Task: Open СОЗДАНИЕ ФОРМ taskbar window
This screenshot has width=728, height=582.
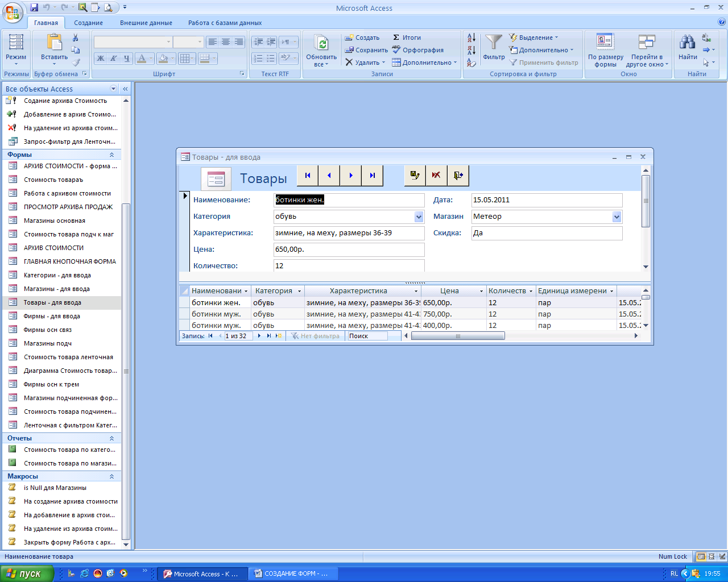Action: pos(293,573)
